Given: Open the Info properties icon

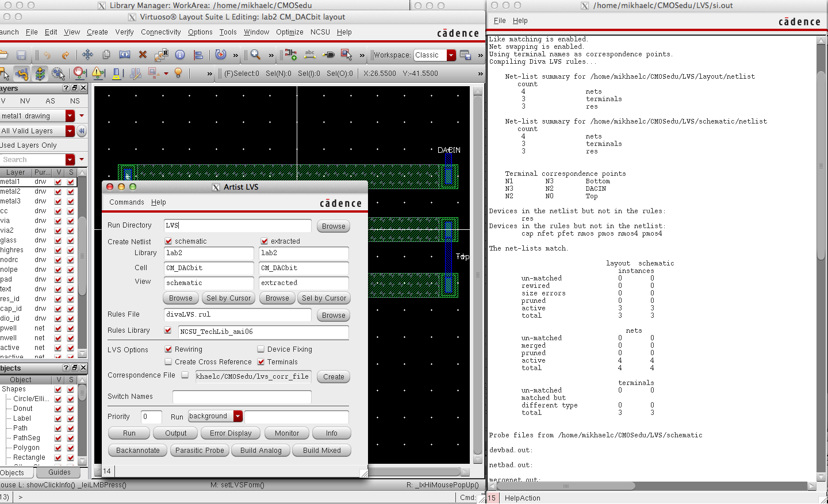Looking at the screenshot, I should click(180, 55).
